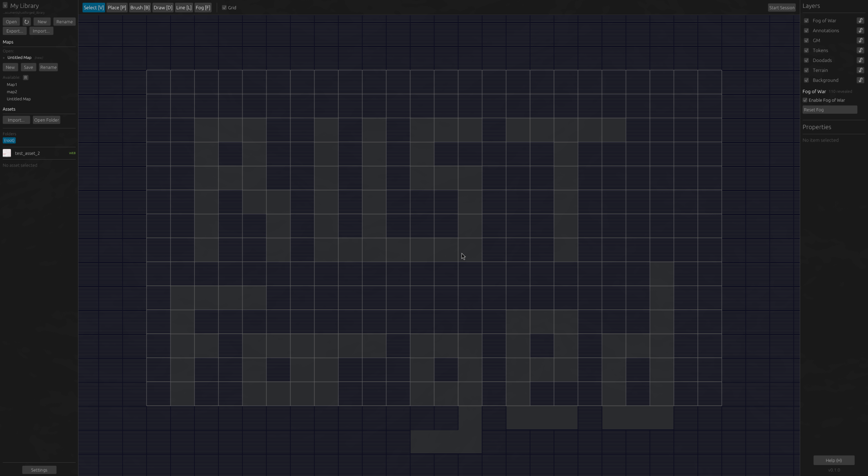Expand the Untitled Map entry

[x=4, y=58]
